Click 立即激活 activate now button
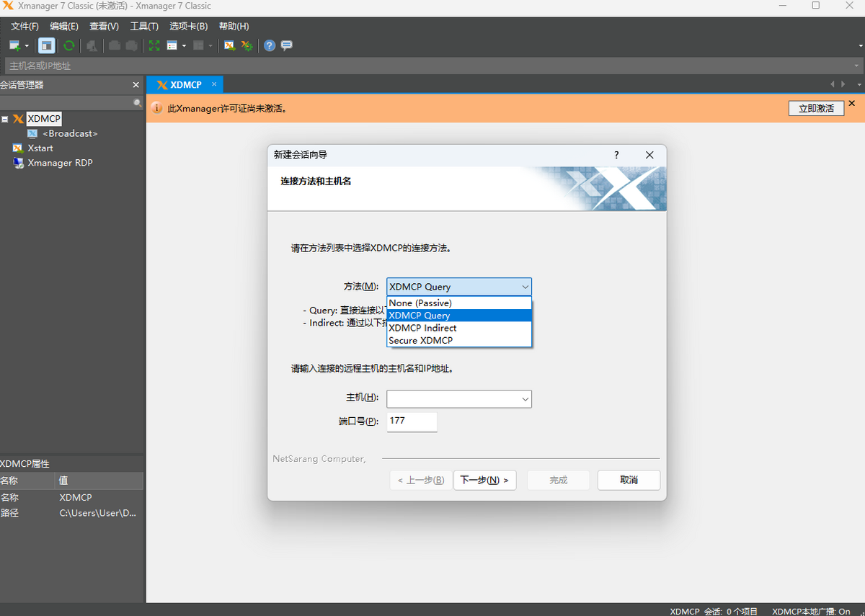This screenshot has width=865, height=616. pos(816,108)
